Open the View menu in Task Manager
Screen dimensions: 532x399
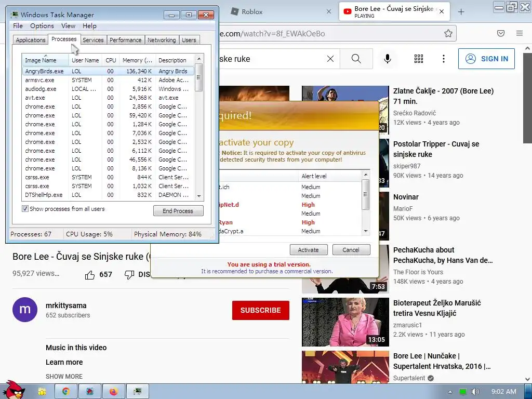pyautogui.click(x=68, y=26)
